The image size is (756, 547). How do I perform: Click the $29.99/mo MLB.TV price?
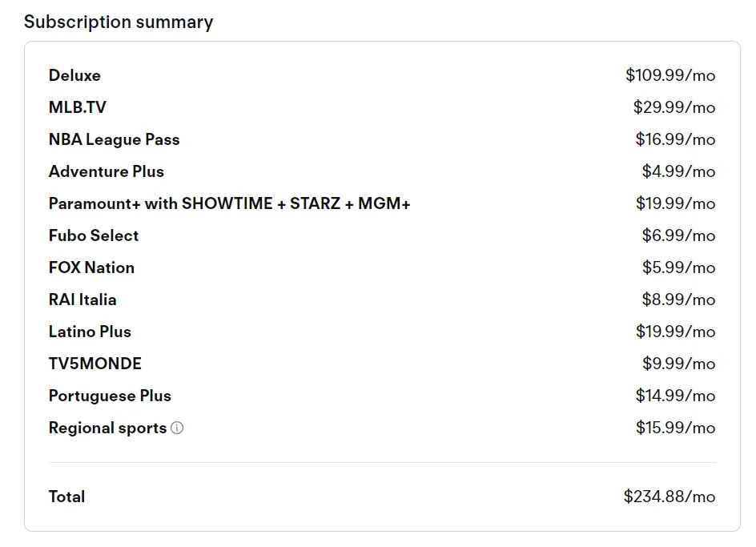click(x=674, y=107)
